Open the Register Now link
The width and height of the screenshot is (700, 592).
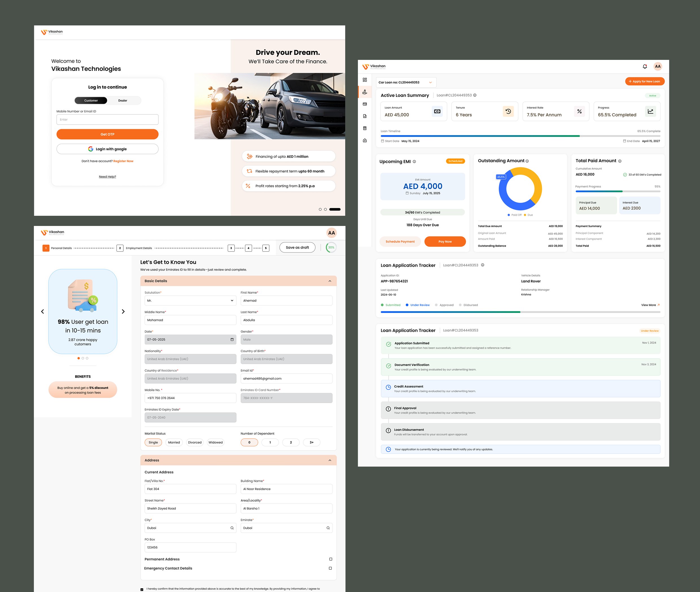(123, 161)
